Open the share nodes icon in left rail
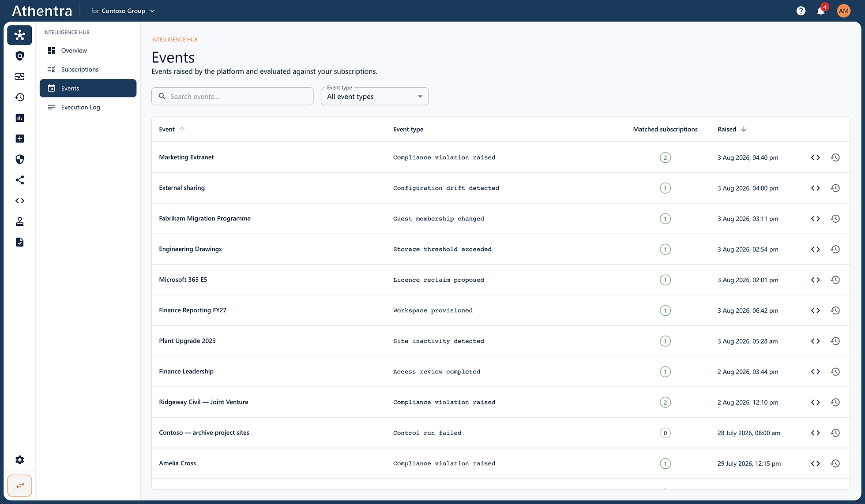The image size is (865, 504). [19, 180]
